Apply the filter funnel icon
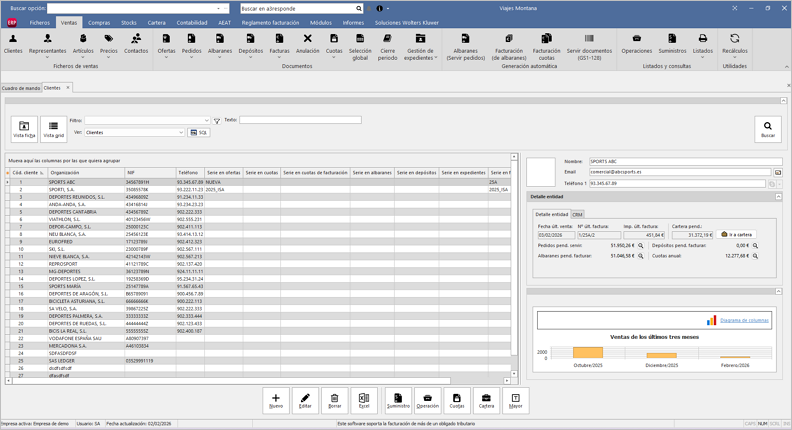This screenshot has height=430, width=792. (x=217, y=121)
